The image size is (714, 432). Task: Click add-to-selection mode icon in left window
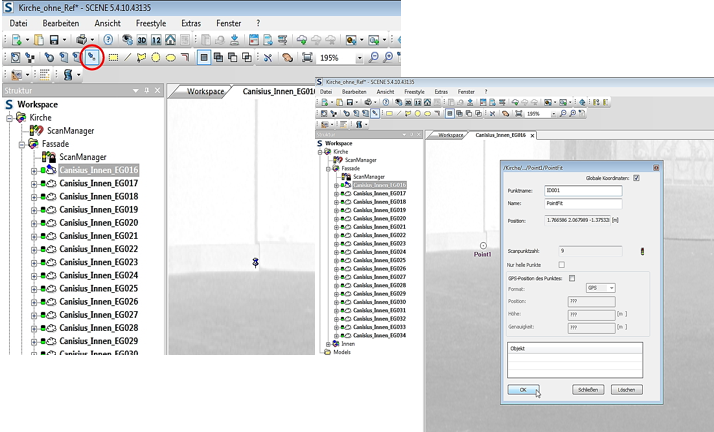(219, 58)
